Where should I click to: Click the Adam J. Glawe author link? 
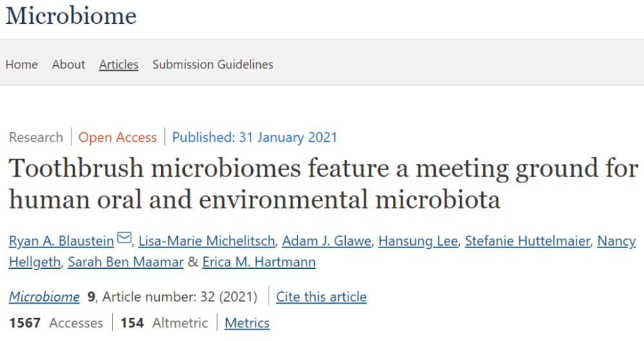[x=328, y=241]
